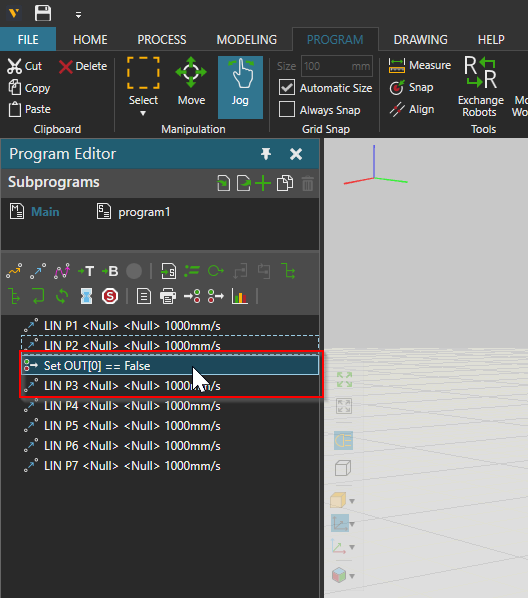This screenshot has height=598, width=528.
Task: Insert a Call Subprogram statement
Action: coord(168,272)
